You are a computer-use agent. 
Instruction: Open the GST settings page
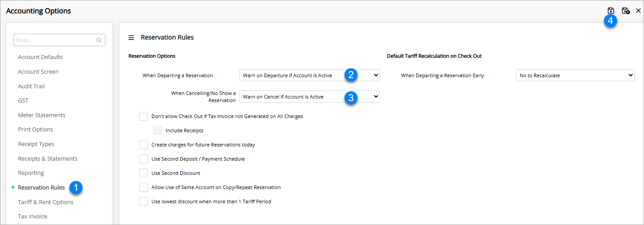pos(23,101)
